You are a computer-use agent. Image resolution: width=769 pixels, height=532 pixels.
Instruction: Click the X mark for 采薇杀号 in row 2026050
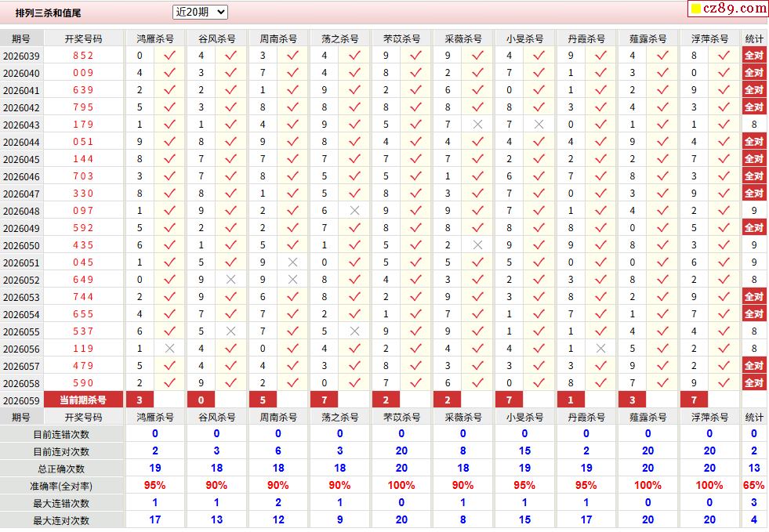477,245
